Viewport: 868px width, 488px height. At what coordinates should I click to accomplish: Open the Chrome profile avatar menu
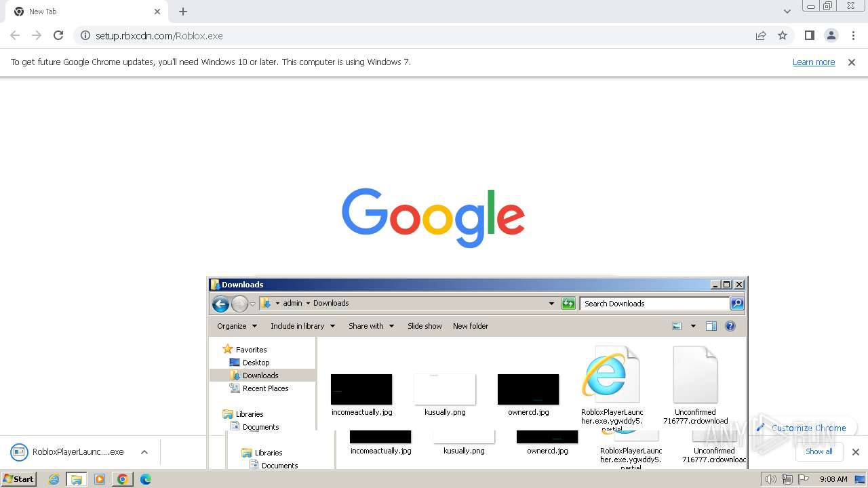tap(831, 35)
